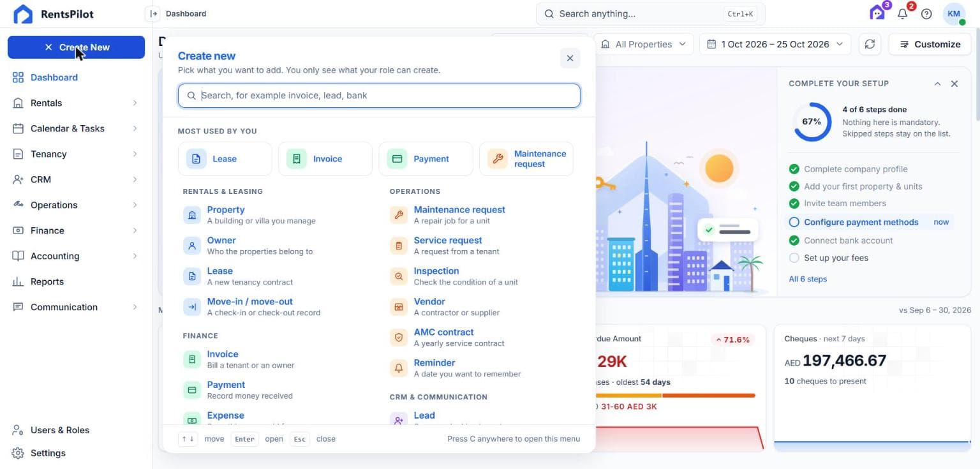This screenshot has width=980, height=469.
Task: Collapse the Complete Your Setup panel
Action: [937, 84]
